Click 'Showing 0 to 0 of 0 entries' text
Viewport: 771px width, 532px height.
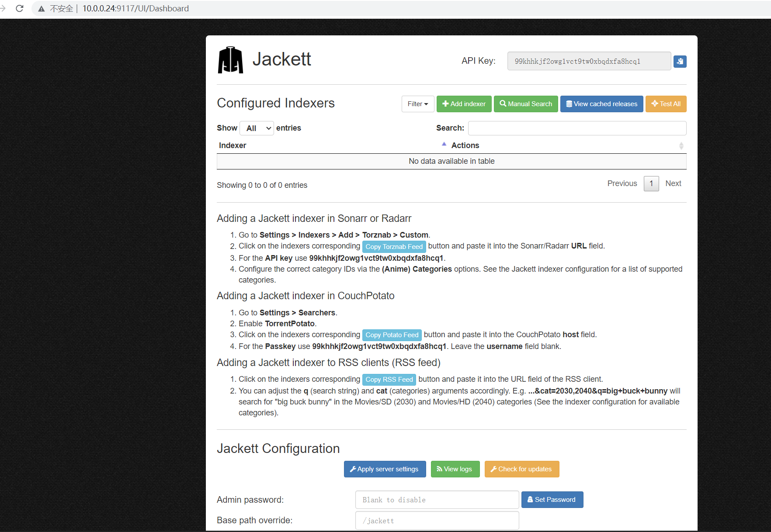tap(262, 185)
